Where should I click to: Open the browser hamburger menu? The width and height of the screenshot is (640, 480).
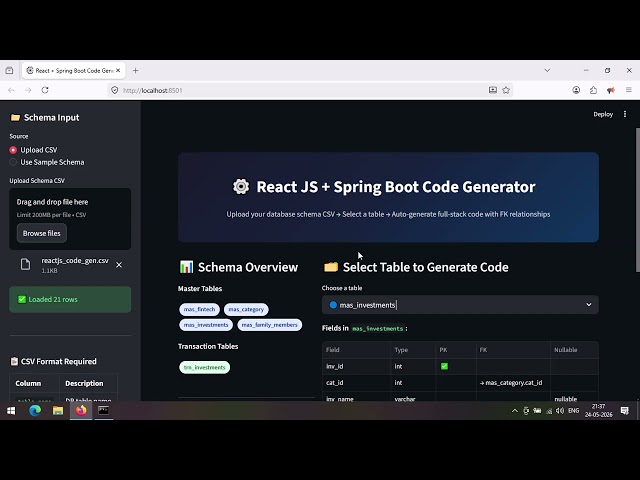click(x=629, y=90)
